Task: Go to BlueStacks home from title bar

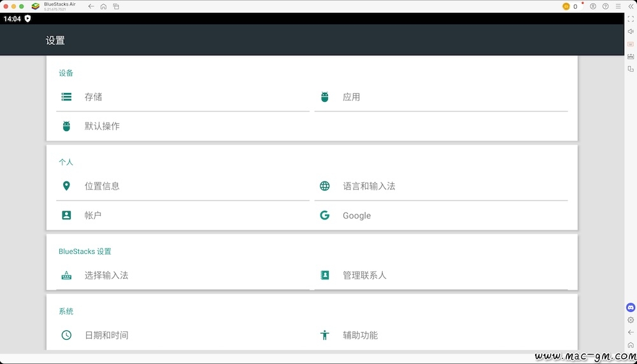Action: pyautogui.click(x=104, y=6)
